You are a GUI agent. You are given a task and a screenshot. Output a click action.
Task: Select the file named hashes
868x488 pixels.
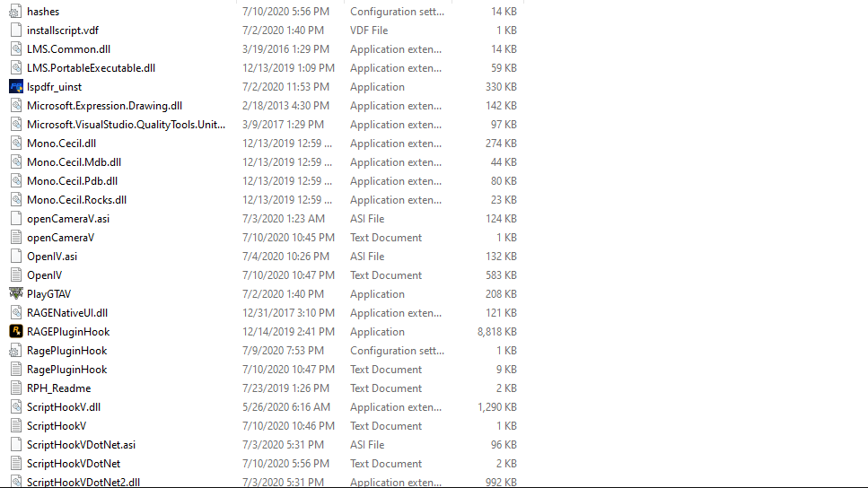click(43, 11)
